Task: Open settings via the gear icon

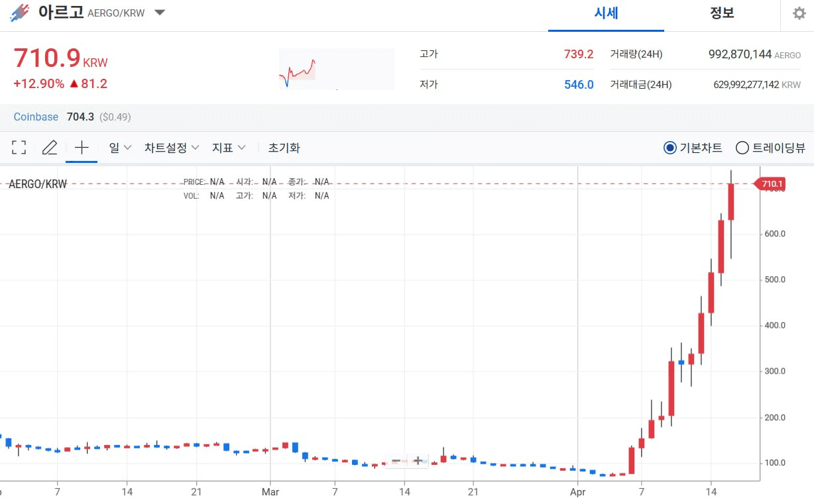Action: 799,13
